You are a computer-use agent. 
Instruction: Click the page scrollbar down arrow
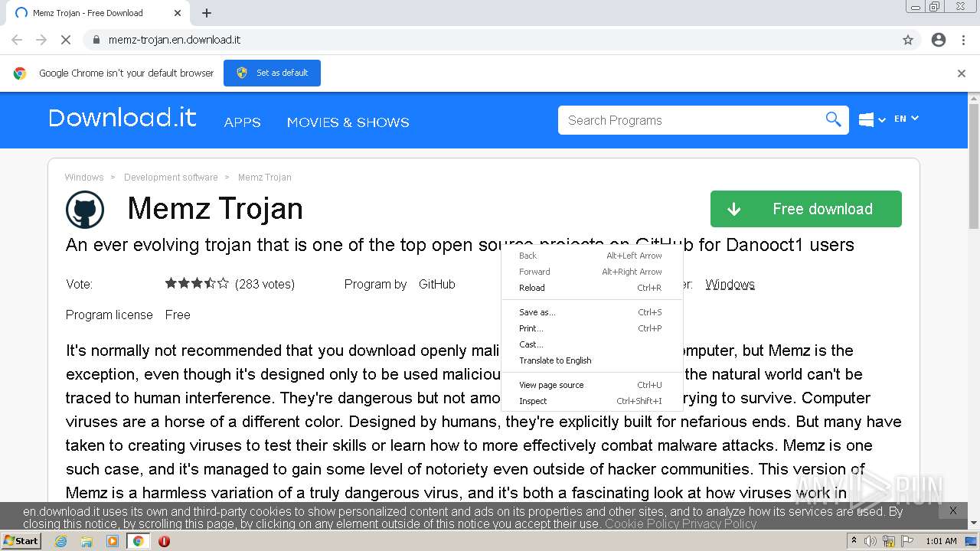click(x=974, y=523)
